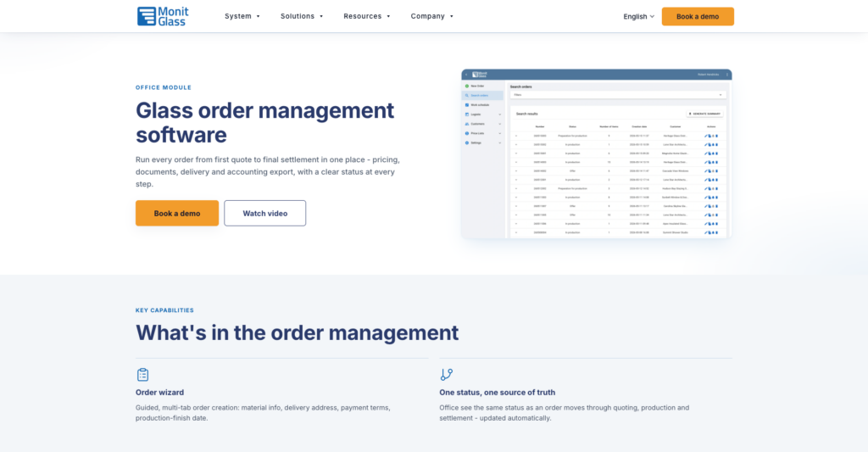Screen dimensions: 868x452
Task: Open the Company menu
Action: pyautogui.click(x=431, y=16)
